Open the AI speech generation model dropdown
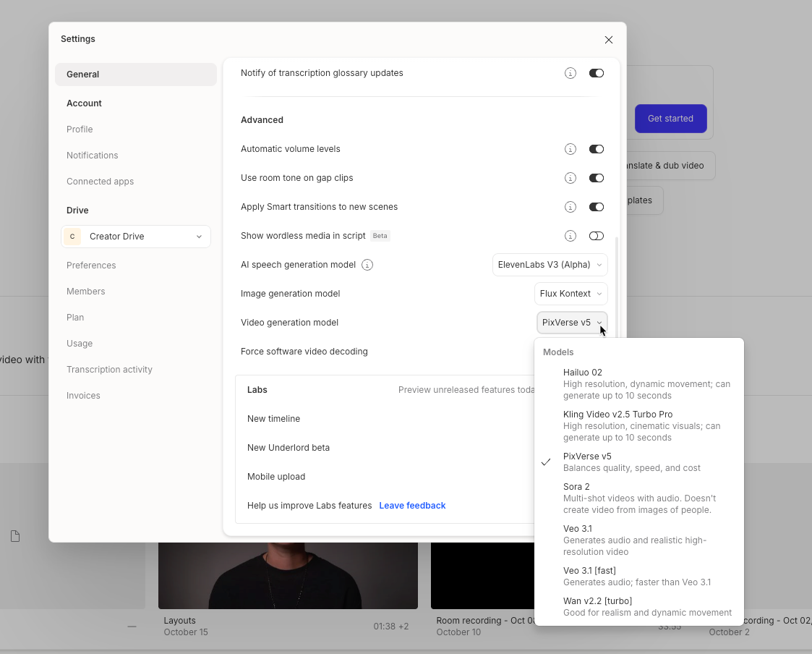The height and width of the screenshot is (654, 812). (550, 265)
